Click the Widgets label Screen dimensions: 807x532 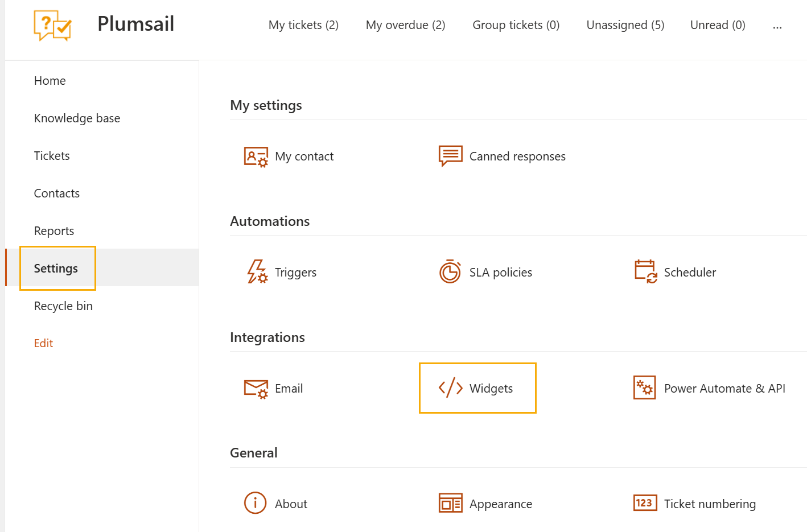pyautogui.click(x=491, y=389)
